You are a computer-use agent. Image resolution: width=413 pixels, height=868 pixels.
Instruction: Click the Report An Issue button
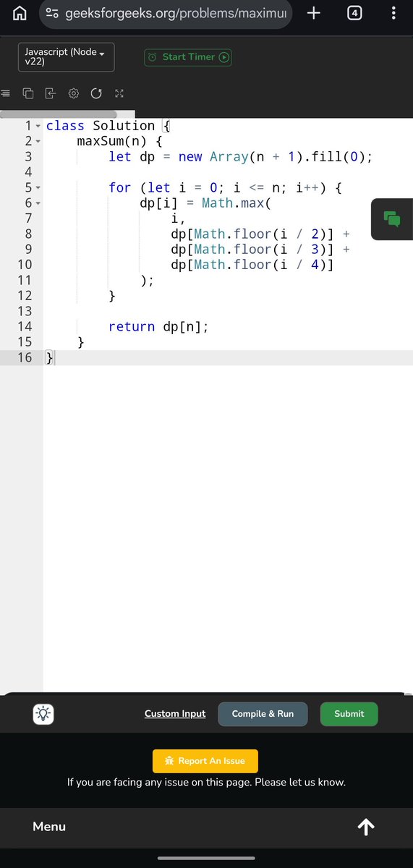tap(205, 761)
